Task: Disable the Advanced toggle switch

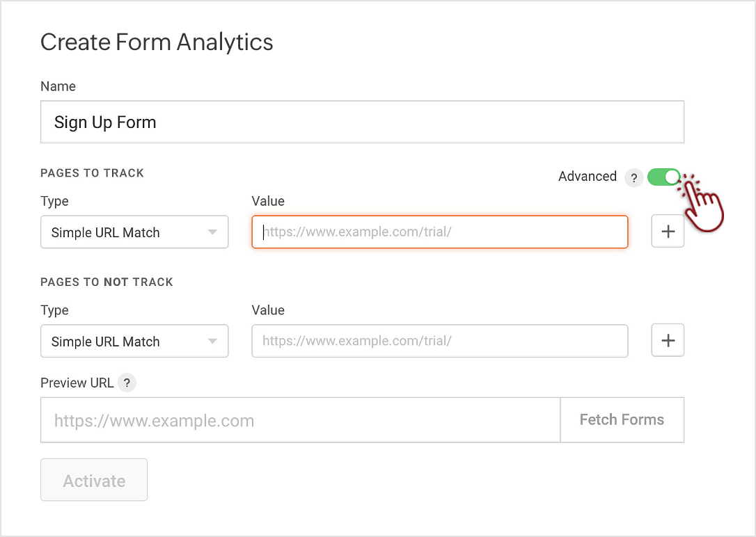Action: point(663,177)
